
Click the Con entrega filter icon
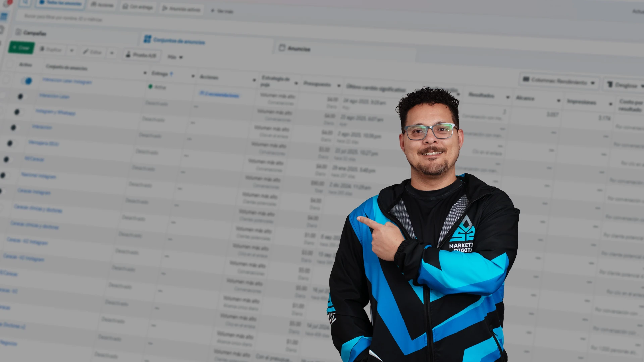tap(125, 6)
